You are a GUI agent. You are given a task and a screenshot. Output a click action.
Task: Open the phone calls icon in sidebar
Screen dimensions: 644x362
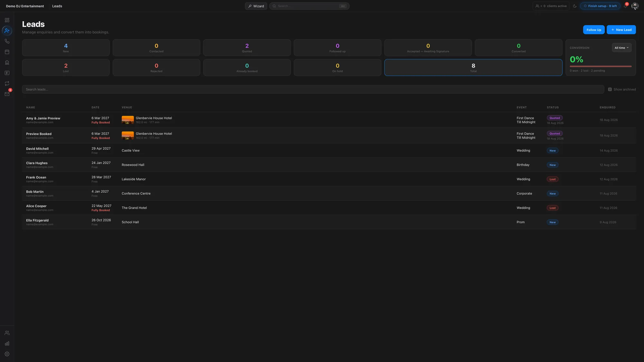(x=7, y=41)
